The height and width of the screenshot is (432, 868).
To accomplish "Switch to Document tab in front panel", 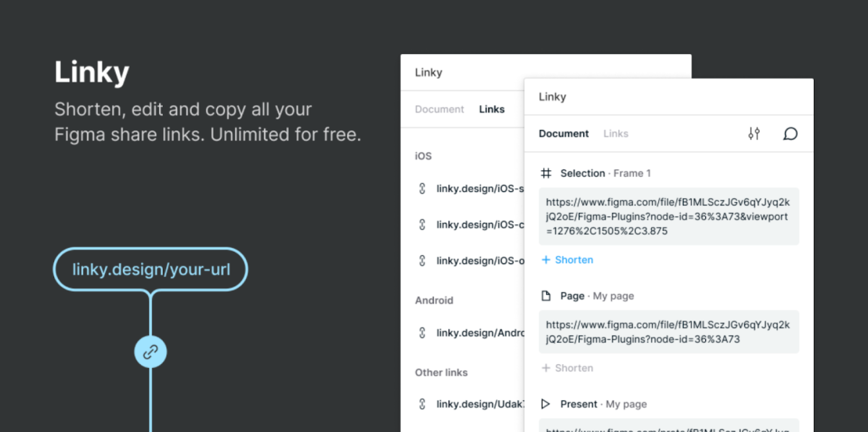I will click(x=564, y=133).
